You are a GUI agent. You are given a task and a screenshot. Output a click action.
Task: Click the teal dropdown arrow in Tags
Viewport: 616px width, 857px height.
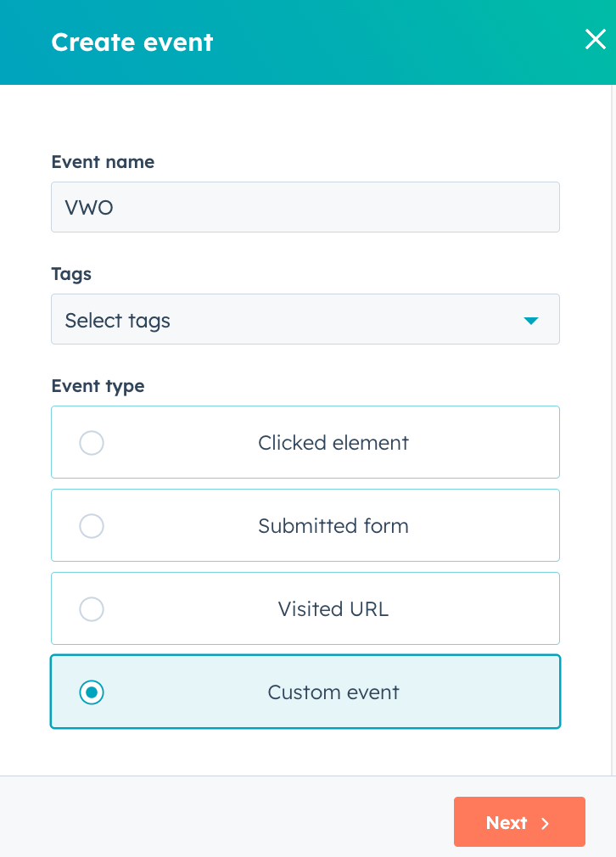531,320
